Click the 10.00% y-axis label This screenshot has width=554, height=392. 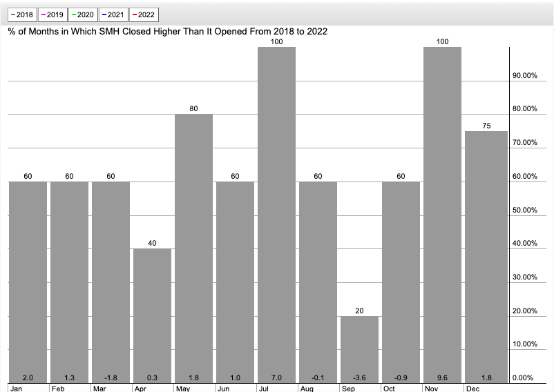point(525,344)
